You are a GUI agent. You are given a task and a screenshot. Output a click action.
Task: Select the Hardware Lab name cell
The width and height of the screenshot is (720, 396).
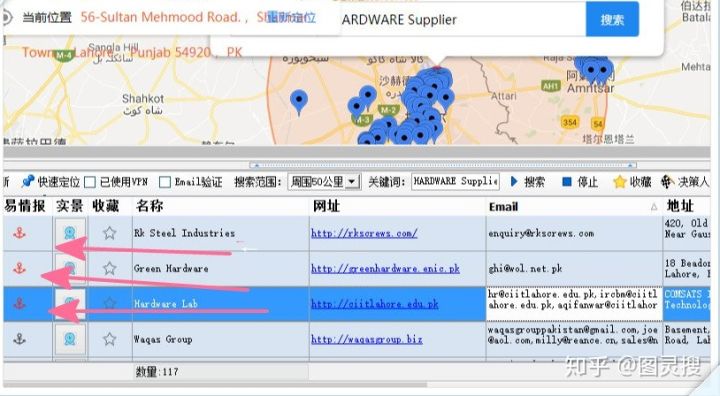[221, 304]
